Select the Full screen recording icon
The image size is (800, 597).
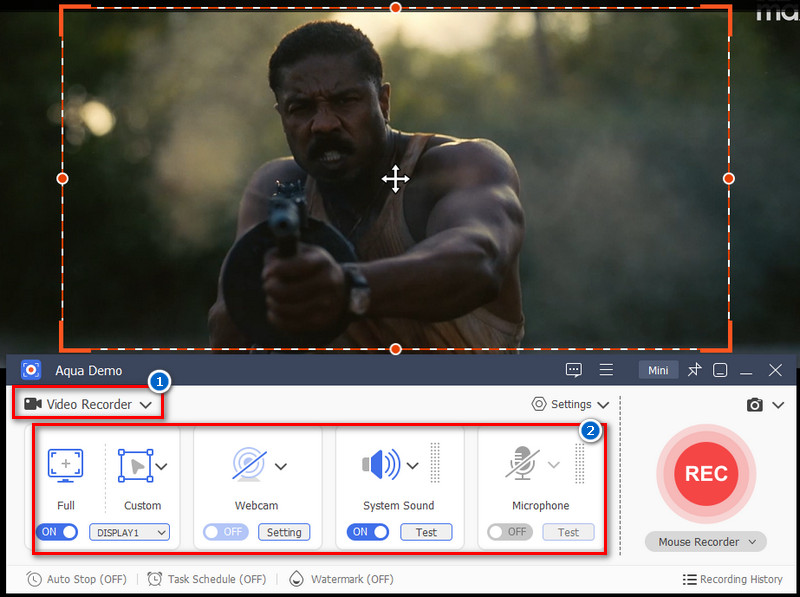click(x=65, y=465)
